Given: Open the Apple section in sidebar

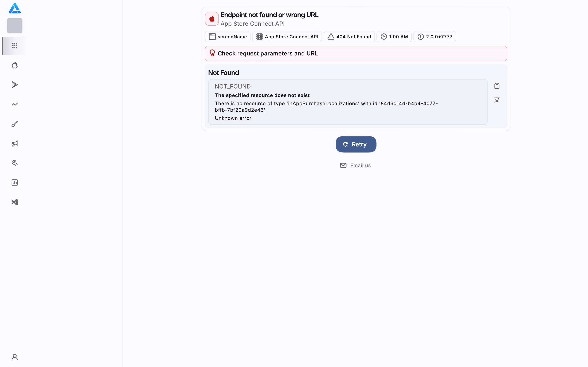Looking at the screenshot, I should pyautogui.click(x=14, y=65).
